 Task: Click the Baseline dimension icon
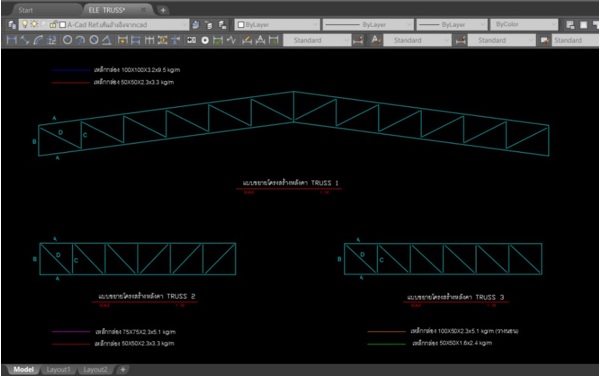click(136, 40)
